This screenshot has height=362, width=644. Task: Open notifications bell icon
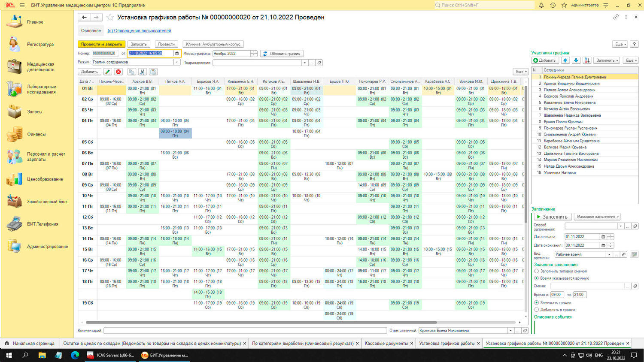[x=541, y=5]
